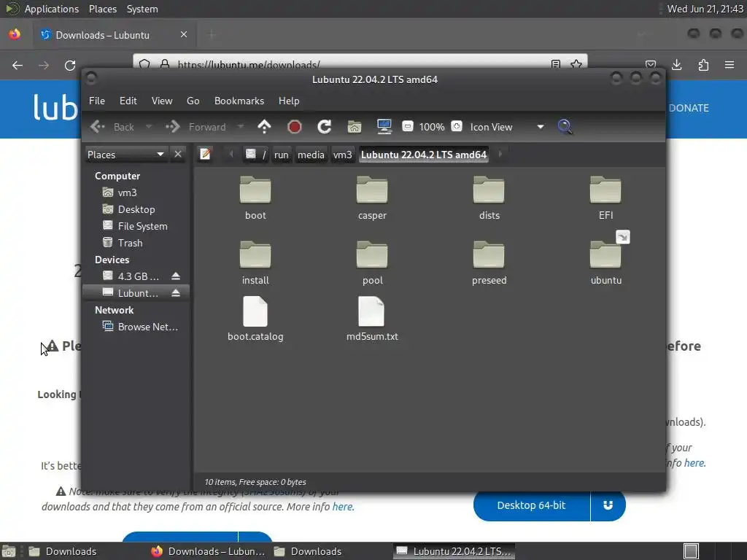Select the EFI folder
The image size is (747, 560).
[605, 198]
